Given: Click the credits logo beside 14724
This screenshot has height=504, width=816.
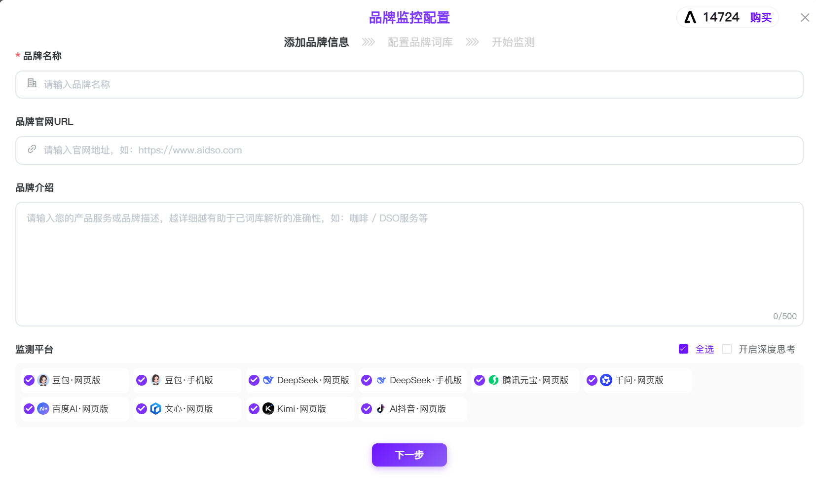Looking at the screenshot, I should pyautogui.click(x=690, y=18).
